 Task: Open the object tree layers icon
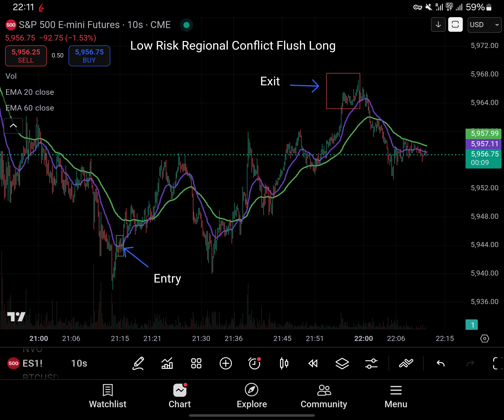pos(342,363)
